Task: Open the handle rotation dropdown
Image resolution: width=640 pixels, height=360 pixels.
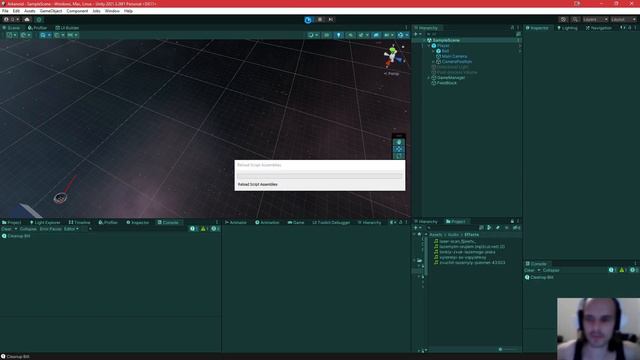Action: [x=26, y=35]
